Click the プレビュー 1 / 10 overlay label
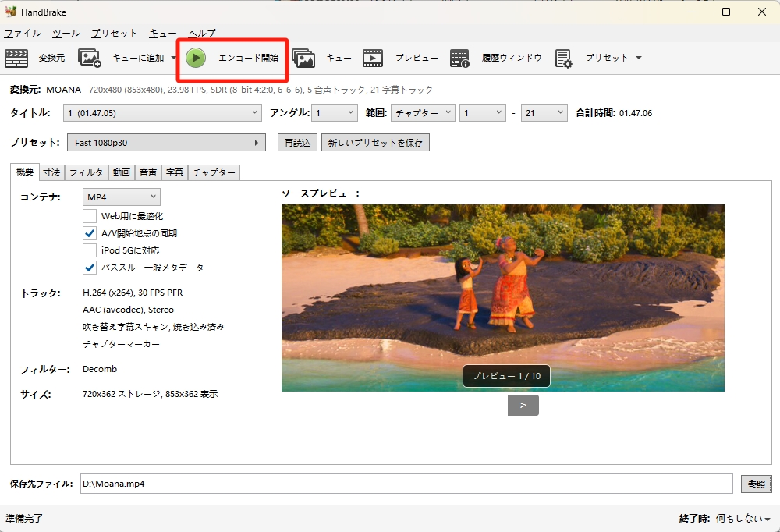The height and width of the screenshot is (532, 780). (506, 376)
